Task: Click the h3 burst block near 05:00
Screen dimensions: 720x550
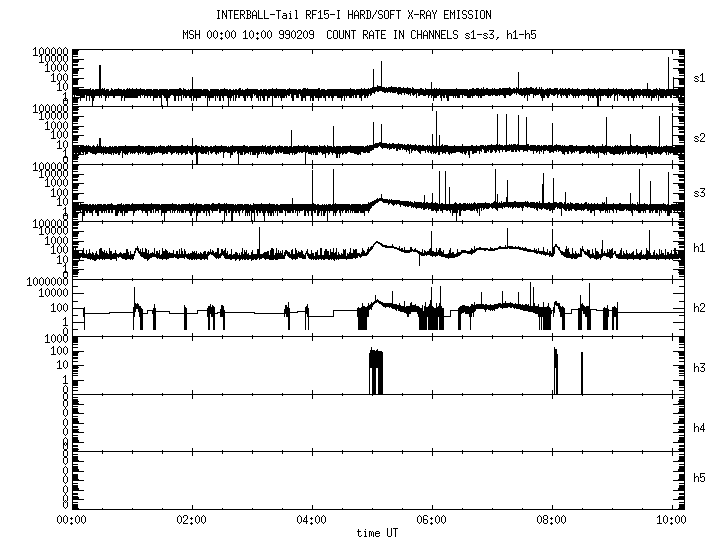Action: tap(375, 372)
